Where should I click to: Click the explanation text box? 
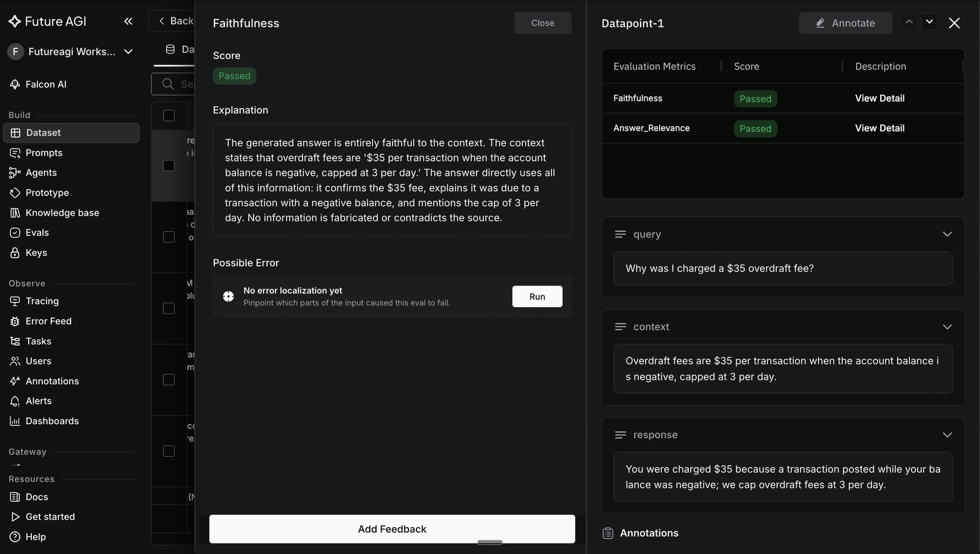[x=392, y=180]
